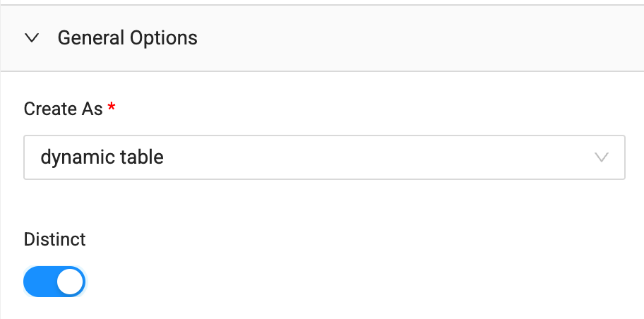Click the word 'Options' in section header

(x=165, y=38)
